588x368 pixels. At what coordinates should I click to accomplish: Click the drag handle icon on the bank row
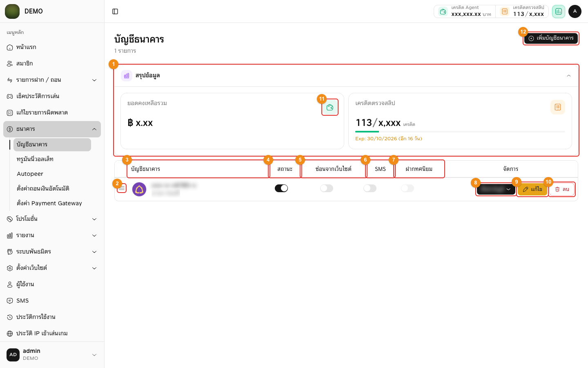pyautogui.click(x=122, y=188)
